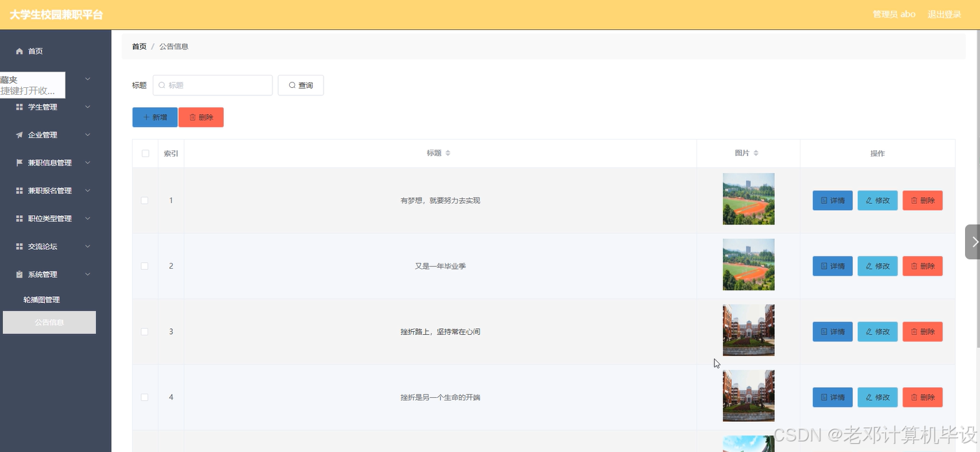Screen dimensions: 980x452
Task: Check the box for row 4
Action: (x=145, y=397)
